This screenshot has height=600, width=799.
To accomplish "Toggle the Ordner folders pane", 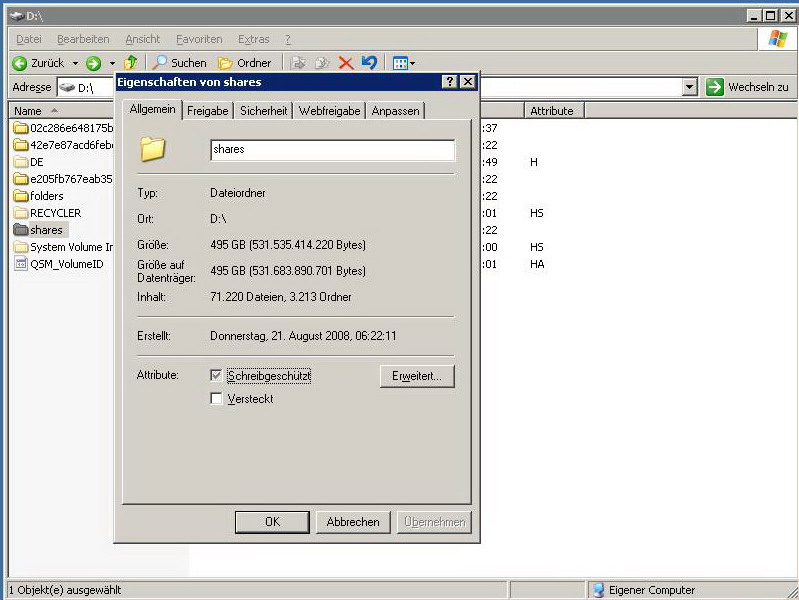I will tap(244, 63).
